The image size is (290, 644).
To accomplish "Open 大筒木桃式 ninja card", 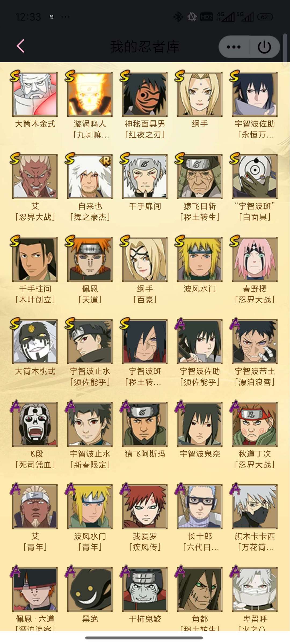I will click(35, 342).
